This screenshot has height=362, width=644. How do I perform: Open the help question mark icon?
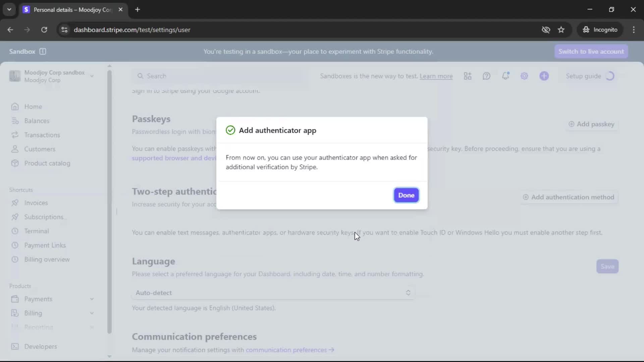click(x=486, y=76)
